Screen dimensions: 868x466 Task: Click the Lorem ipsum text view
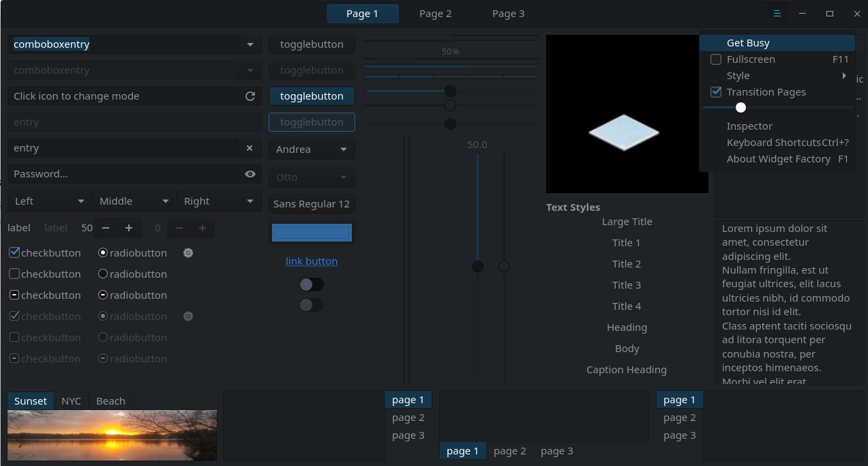[789, 302]
